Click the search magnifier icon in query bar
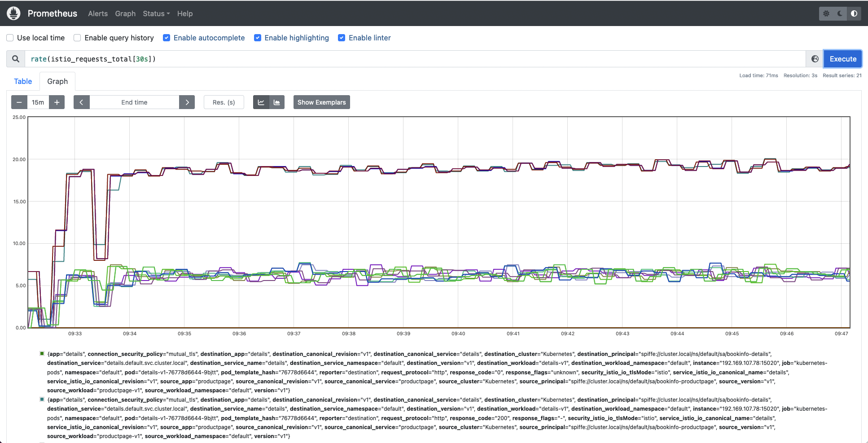The image size is (868, 443). click(16, 59)
